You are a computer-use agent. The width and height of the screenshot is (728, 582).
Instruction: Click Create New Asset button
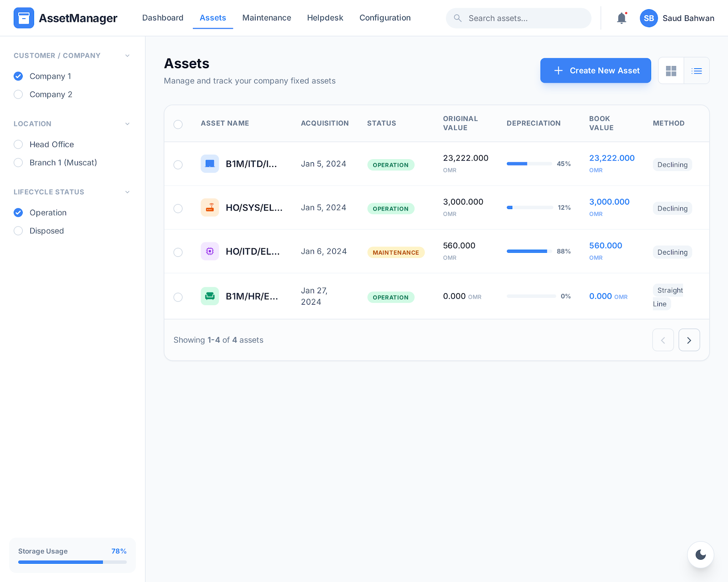(x=596, y=71)
